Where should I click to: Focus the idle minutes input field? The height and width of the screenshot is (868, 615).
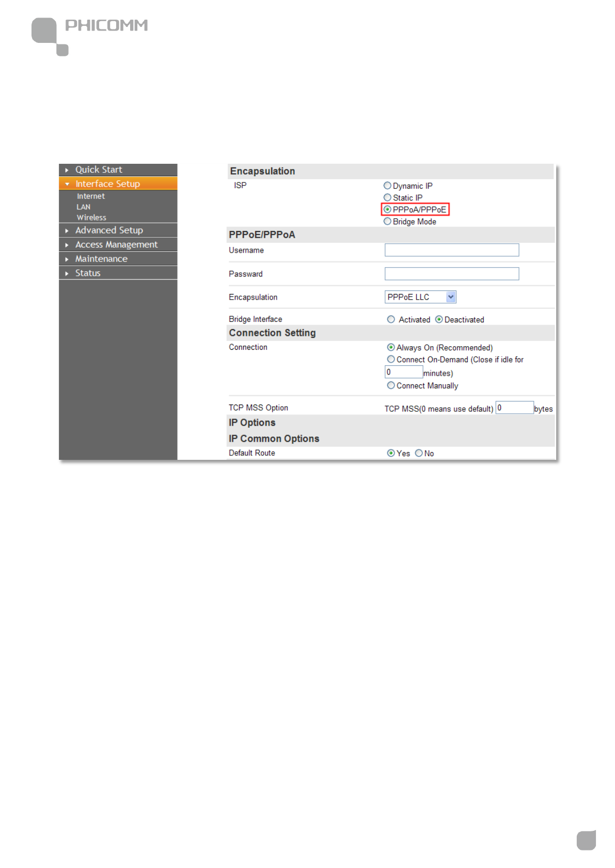pos(404,372)
